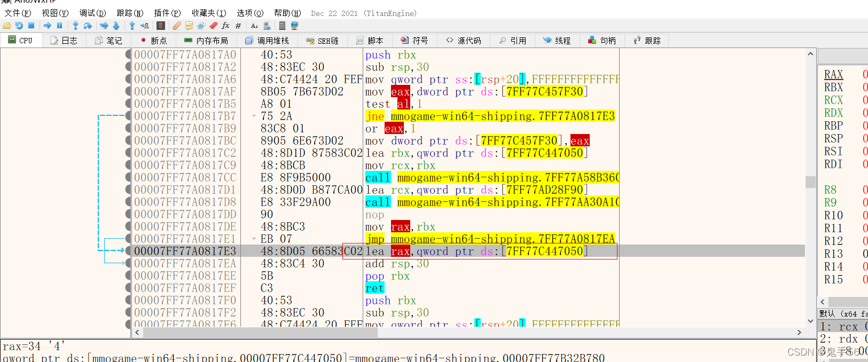Select the ret instruction

(x=374, y=288)
